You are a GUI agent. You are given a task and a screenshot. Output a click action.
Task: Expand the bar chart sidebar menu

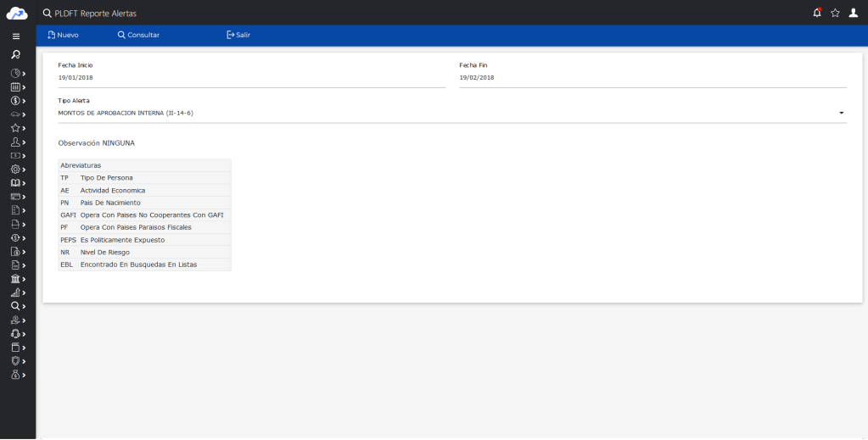point(15,292)
